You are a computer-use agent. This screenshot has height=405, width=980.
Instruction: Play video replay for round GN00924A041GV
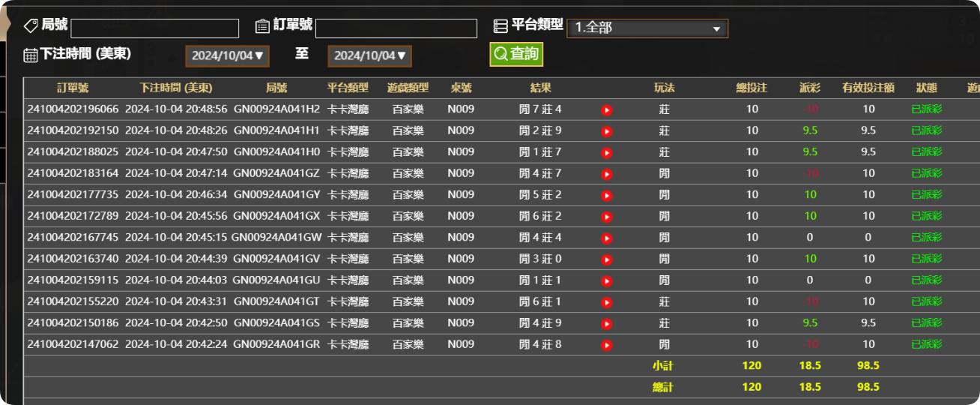point(607,259)
